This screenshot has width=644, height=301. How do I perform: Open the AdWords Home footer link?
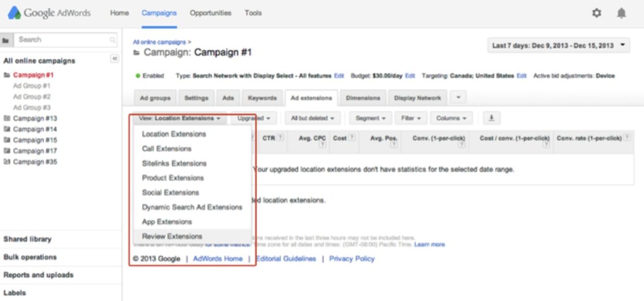tap(218, 259)
